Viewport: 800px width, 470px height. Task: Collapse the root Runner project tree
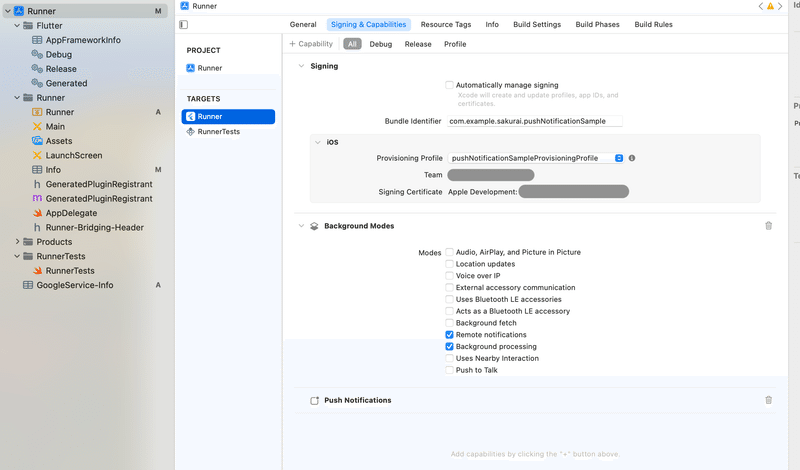[x=8, y=11]
